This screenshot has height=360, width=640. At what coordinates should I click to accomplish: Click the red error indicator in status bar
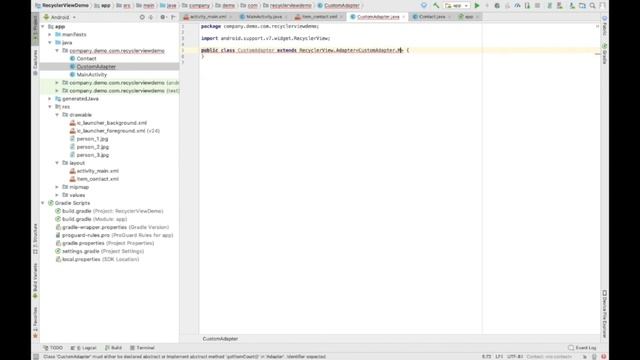(x=604, y=357)
